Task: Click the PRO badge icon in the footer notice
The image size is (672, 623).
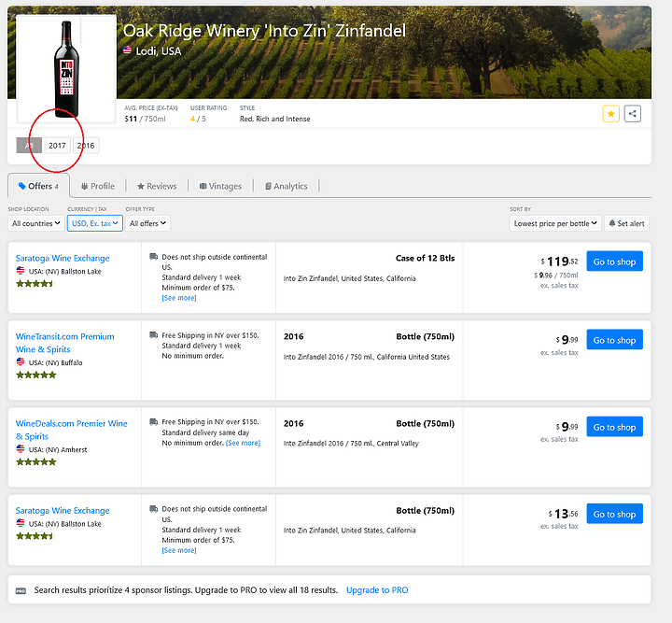Action: coord(21,591)
